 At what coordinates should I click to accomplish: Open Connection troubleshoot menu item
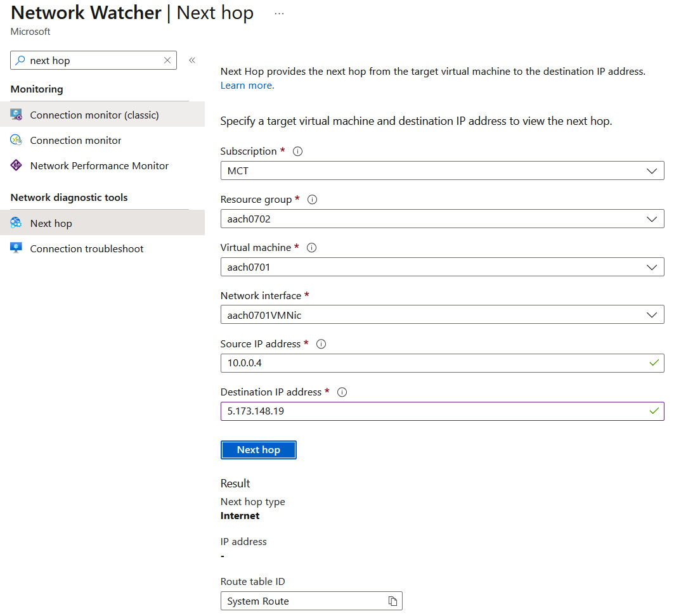[x=102, y=248]
